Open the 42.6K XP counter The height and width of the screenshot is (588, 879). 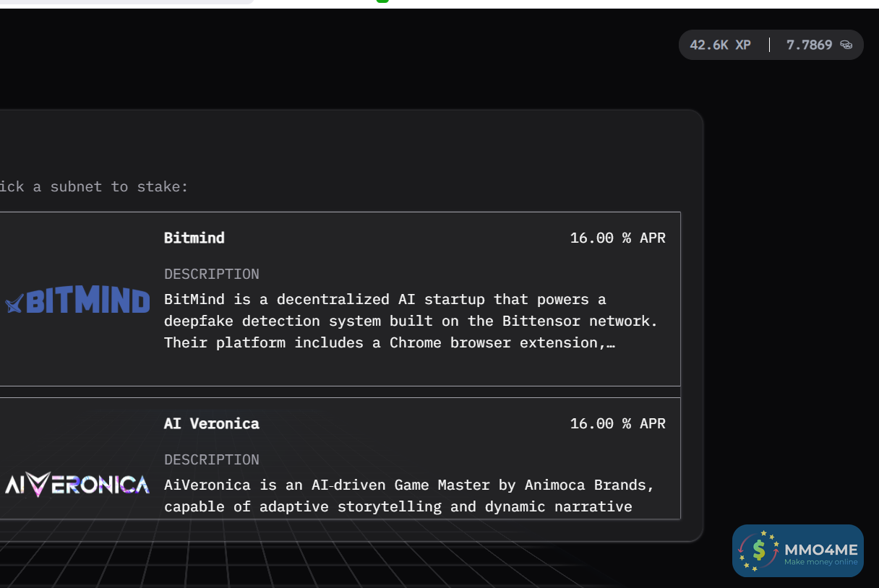click(720, 45)
